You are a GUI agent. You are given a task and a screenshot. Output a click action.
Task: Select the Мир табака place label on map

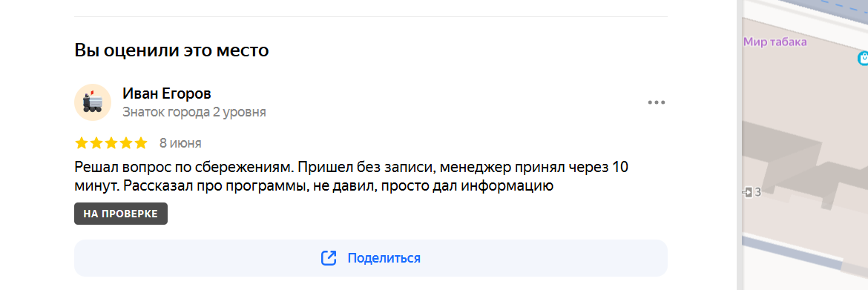(x=775, y=42)
